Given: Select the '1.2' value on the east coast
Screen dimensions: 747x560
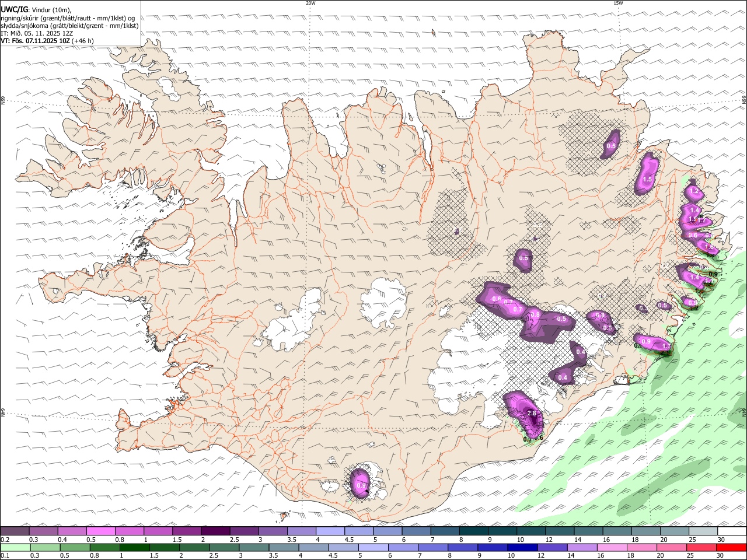Looking at the screenshot, I should pos(694,191).
